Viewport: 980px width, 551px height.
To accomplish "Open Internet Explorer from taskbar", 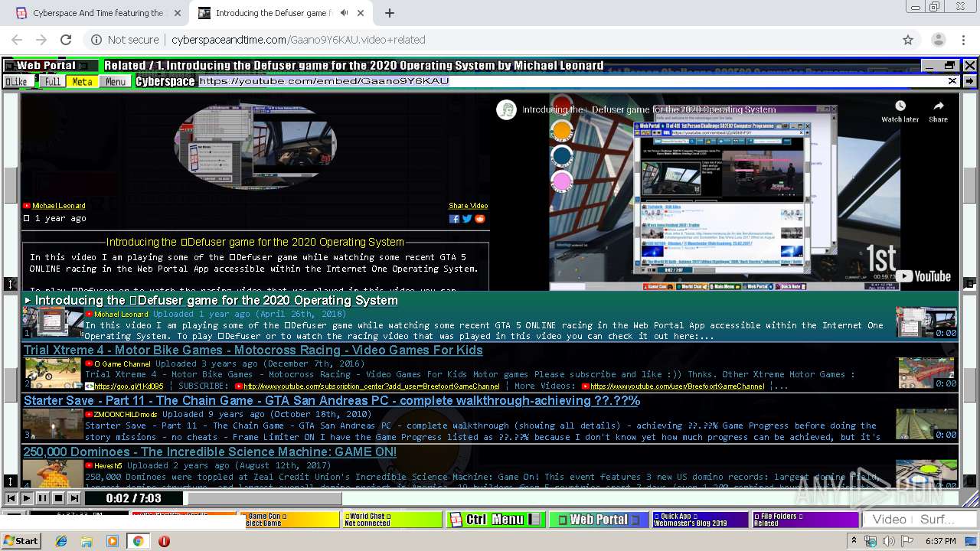I will pos(61,541).
